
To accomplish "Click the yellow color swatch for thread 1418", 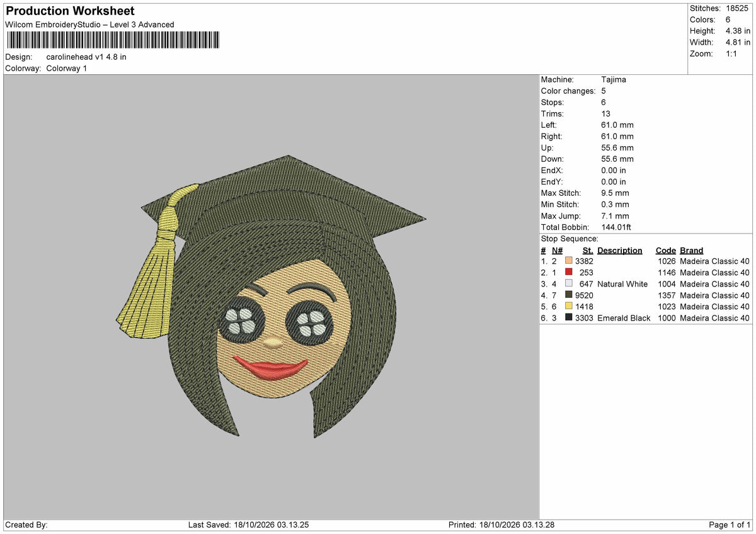I will [569, 307].
